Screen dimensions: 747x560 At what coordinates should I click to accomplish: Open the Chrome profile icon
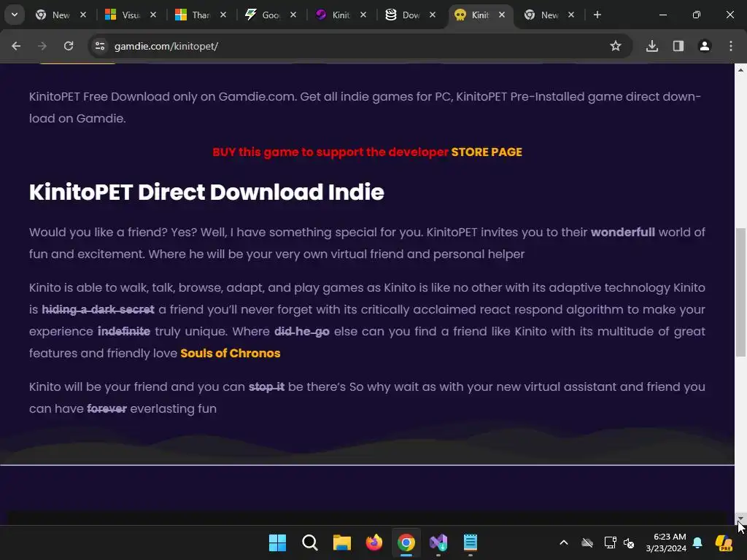705,46
